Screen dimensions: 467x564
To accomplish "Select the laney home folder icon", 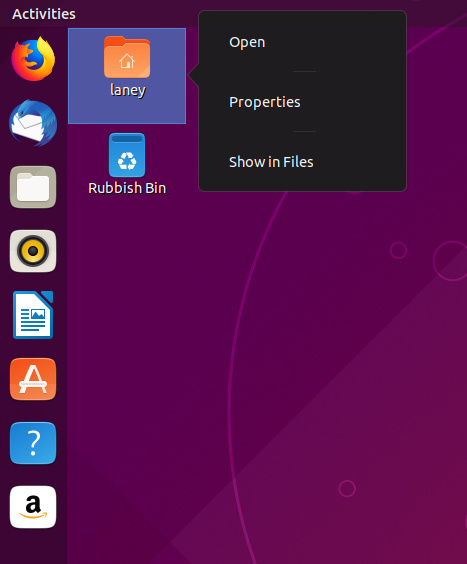I will tap(127, 57).
